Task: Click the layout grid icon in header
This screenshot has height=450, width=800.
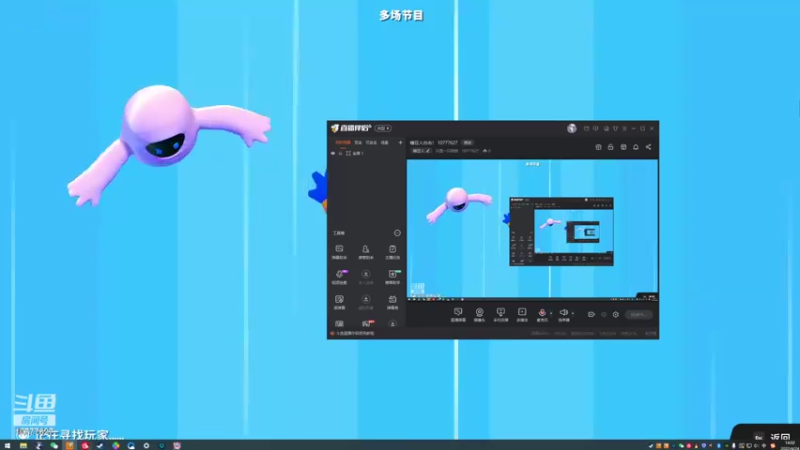Action: pyautogui.click(x=623, y=147)
